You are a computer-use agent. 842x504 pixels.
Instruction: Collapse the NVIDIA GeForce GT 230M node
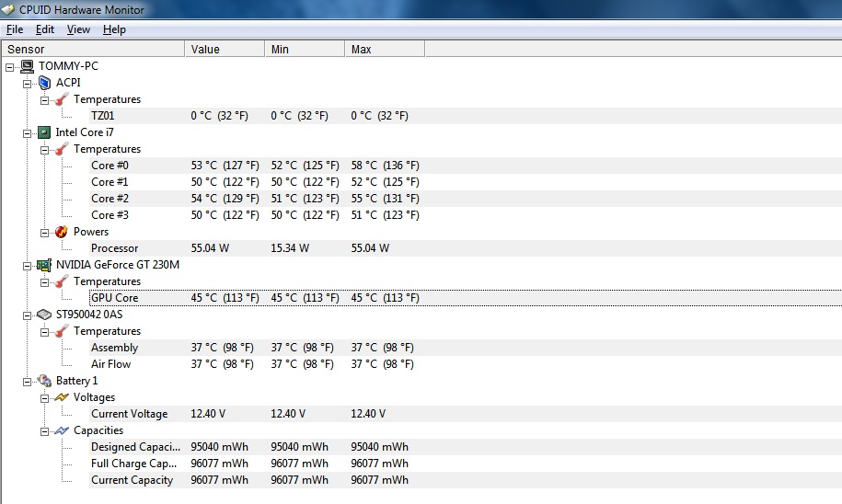point(27,266)
